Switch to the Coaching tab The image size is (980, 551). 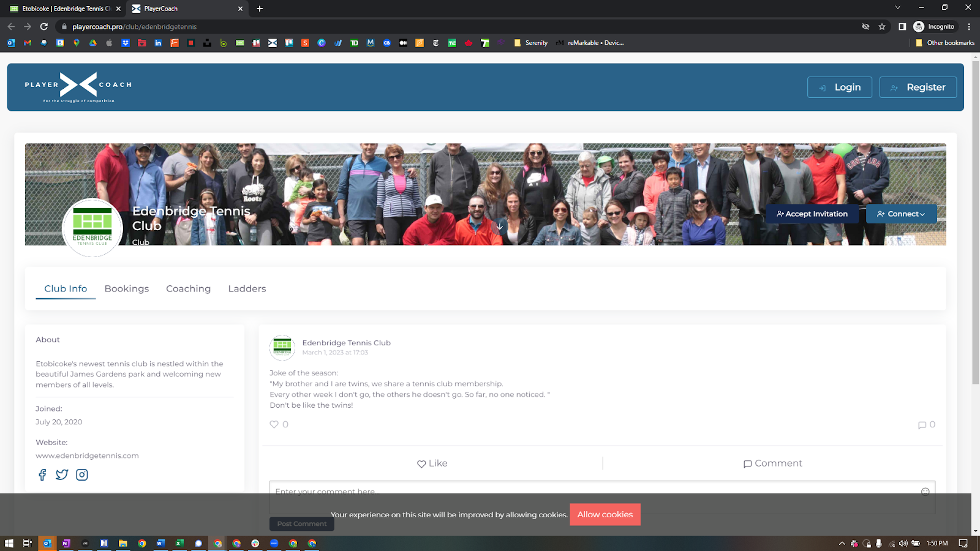(188, 288)
